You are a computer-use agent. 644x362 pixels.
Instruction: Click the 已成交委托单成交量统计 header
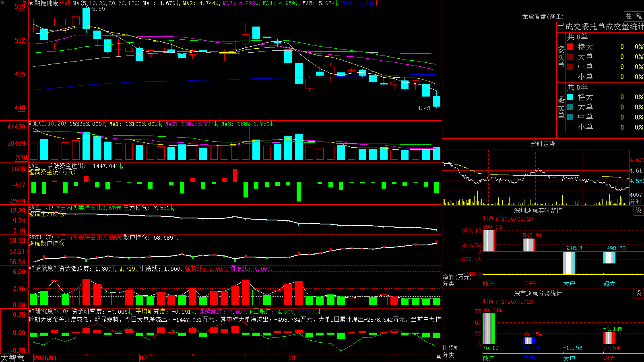(x=601, y=27)
